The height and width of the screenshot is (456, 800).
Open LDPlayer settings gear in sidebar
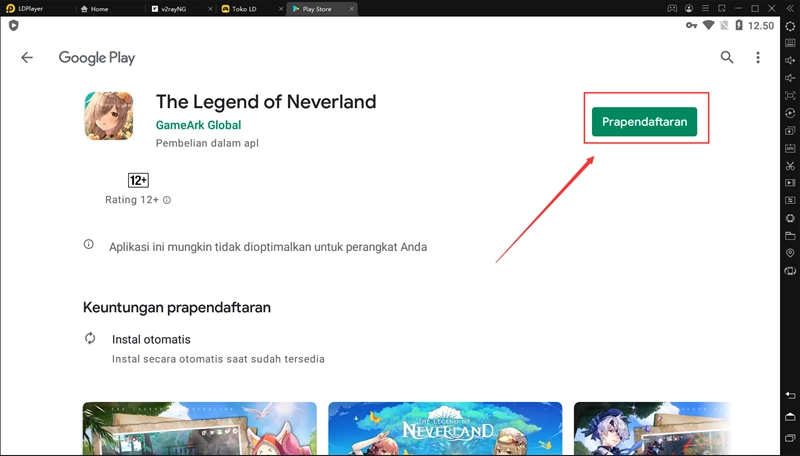790,26
